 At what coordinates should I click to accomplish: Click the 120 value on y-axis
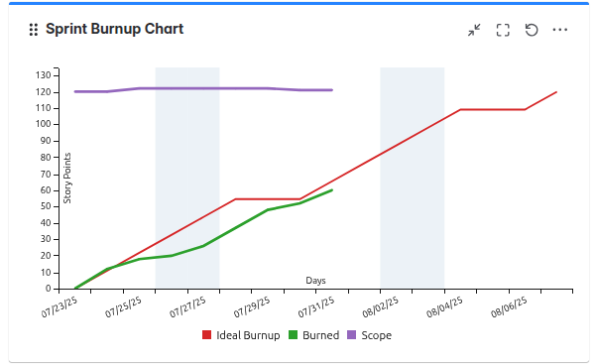[x=44, y=92]
